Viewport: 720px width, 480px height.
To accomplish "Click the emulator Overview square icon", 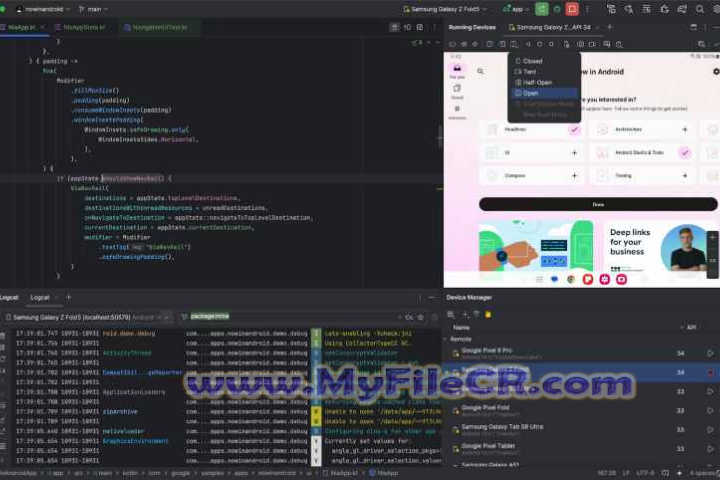I will pos(551,45).
